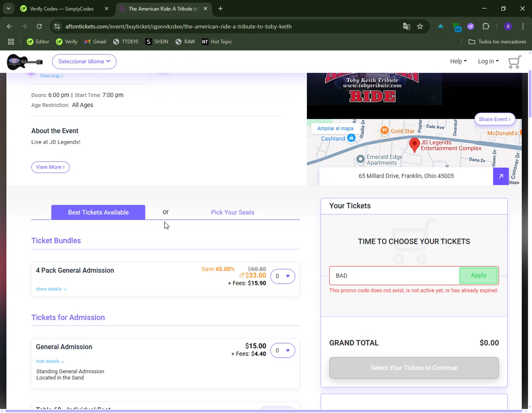This screenshot has width=532, height=413.
Task: Open the Seleccionar idioma dropdown
Action: click(x=84, y=62)
